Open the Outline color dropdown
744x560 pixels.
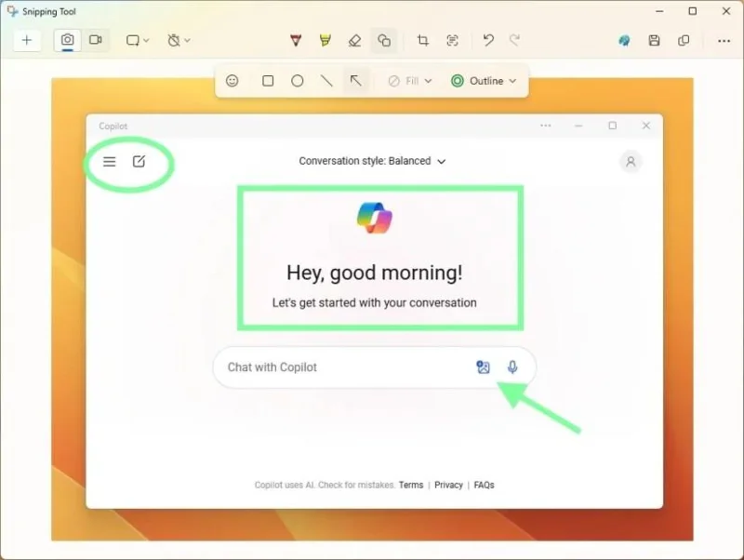click(484, 81)
